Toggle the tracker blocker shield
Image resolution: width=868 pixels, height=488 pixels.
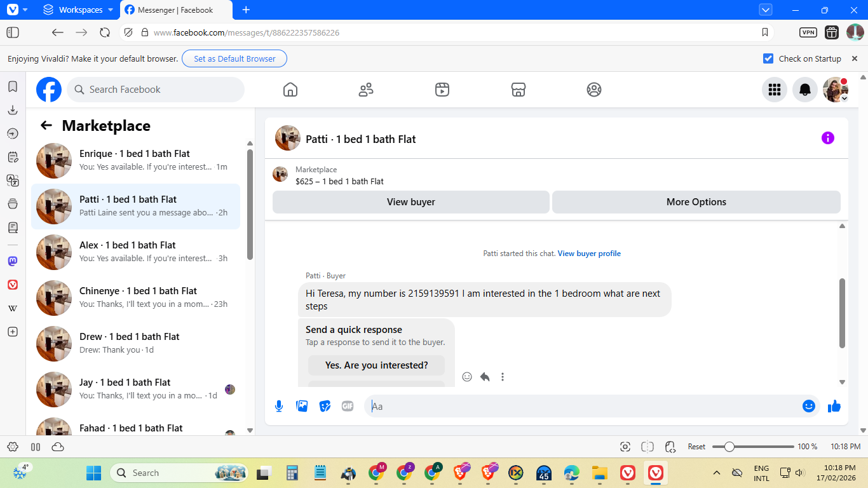pyautogui.click(x=128, y=32)
